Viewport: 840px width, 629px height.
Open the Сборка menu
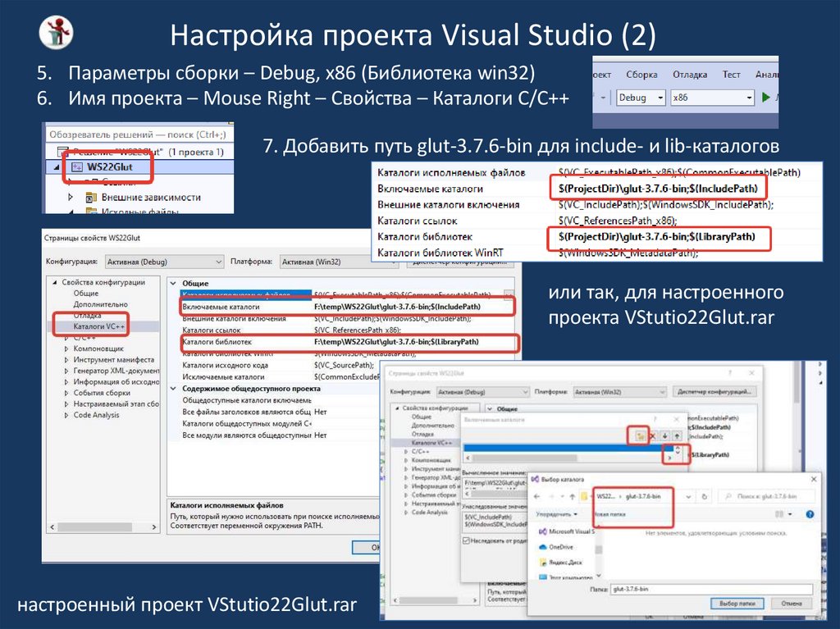(641, 75)
